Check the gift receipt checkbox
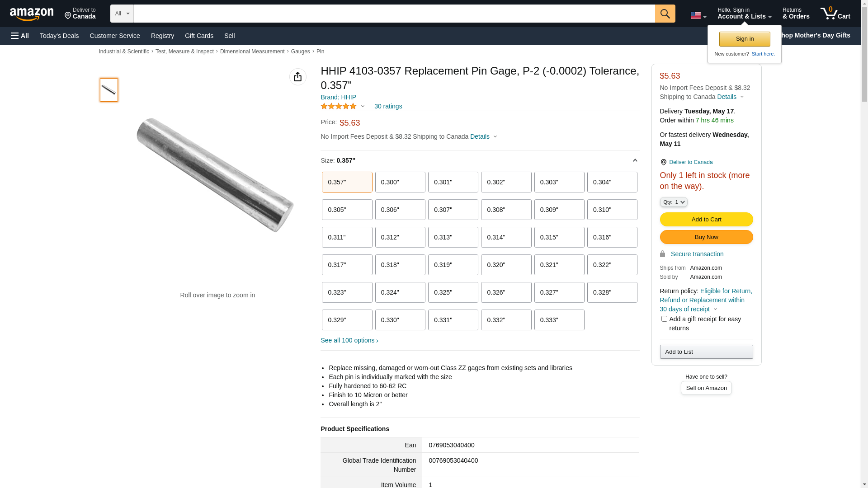The height and width of the screenshot is (488, 868). click(x=664, y=319)
